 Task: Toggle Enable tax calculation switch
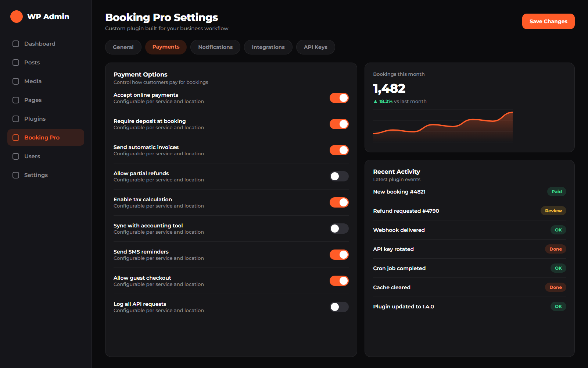(x=339, y=202)
